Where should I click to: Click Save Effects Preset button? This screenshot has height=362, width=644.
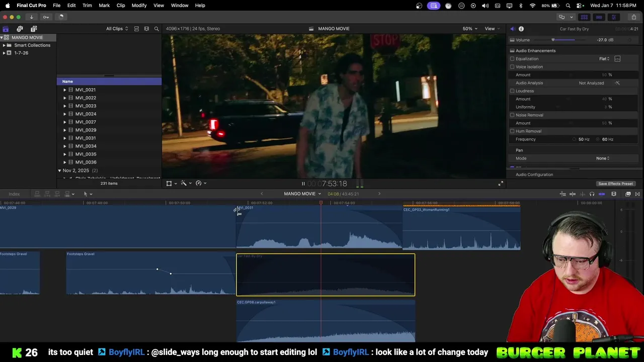[615, 184]
